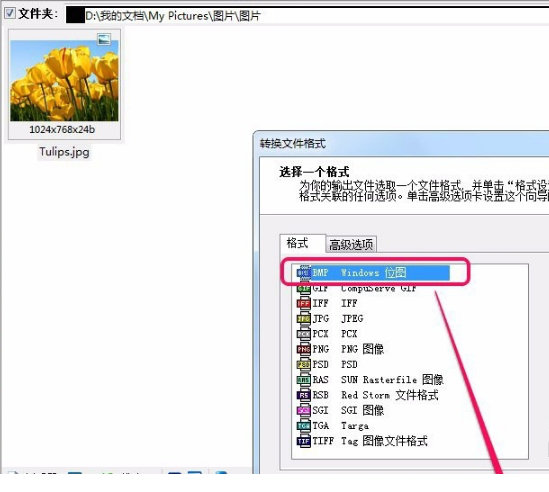Screen dimensions: 549x492
Task: Click the 转换文件格式 dialog title bar
Action: [401, 143]
